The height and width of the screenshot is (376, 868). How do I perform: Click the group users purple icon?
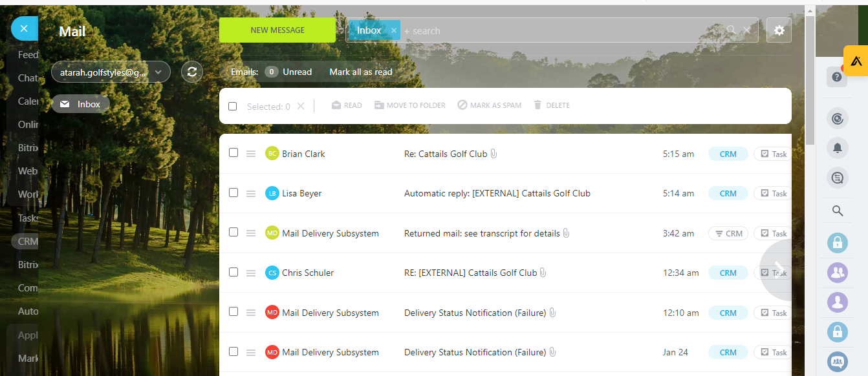[x=838, y=272]
